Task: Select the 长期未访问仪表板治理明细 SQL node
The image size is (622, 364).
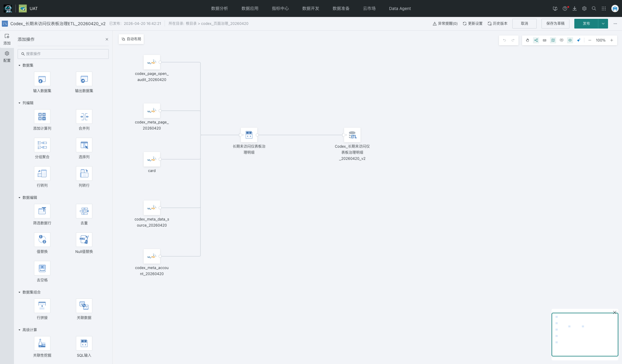Action: point(249,135)
